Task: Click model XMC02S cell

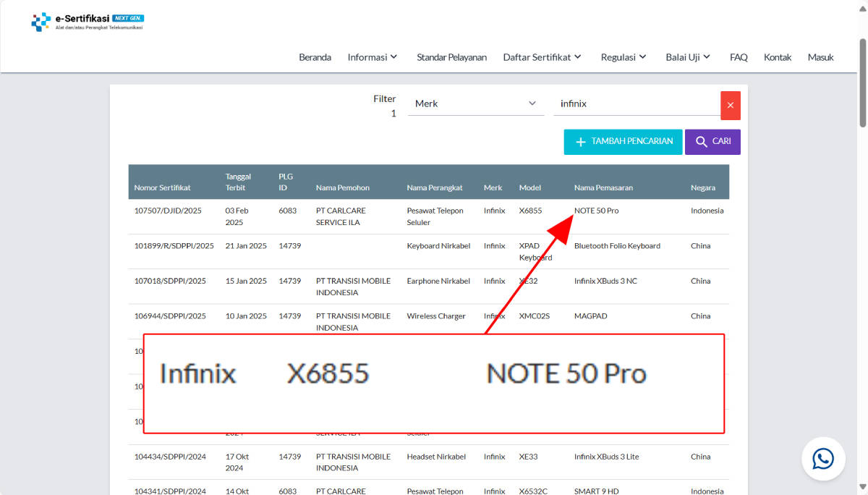Action: 535,316
